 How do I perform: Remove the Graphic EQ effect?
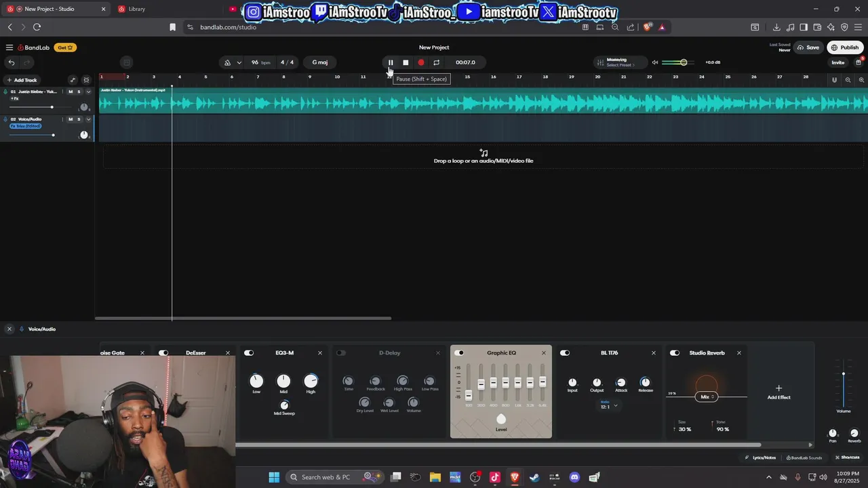[x=544, y=353]
